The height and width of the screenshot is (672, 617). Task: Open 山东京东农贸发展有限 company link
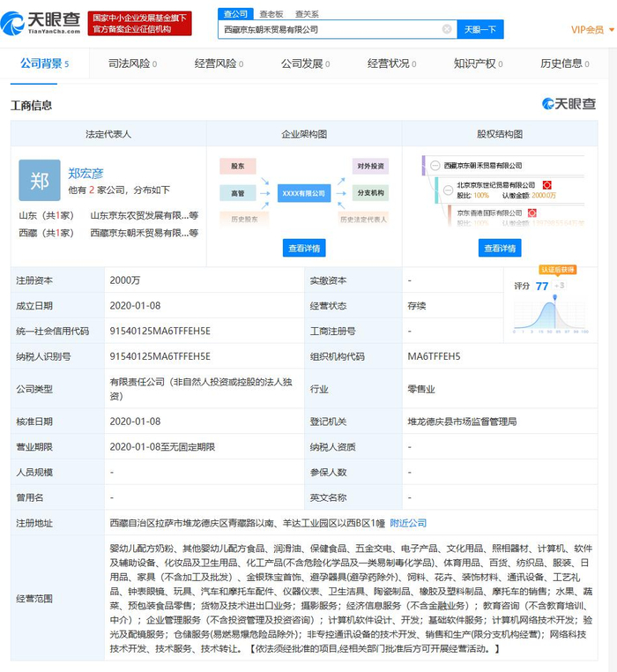[144, 215]
